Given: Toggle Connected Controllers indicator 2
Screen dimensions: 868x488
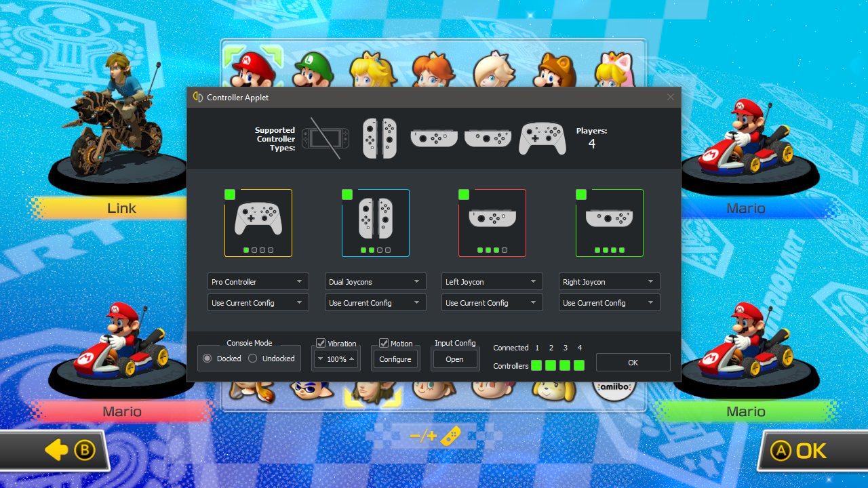Looking at the screenshot, I should [551, 365].
